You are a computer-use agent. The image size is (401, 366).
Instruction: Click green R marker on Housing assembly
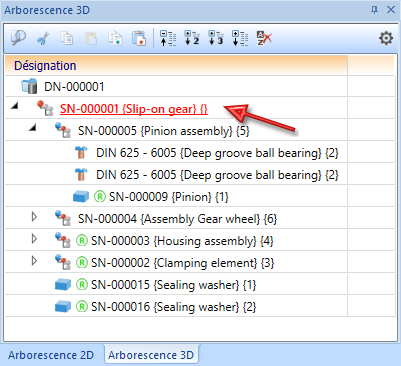82,240
